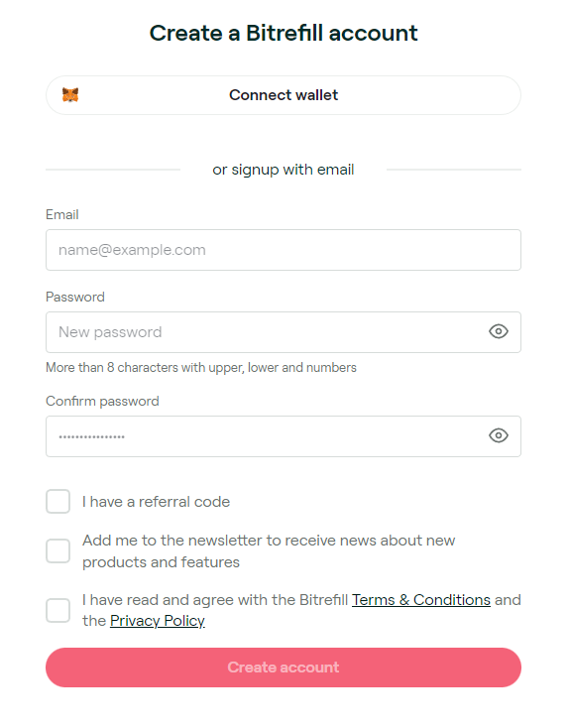Click the newsletter description text
The height and width of the screenshot is (728, 569).
269,551
